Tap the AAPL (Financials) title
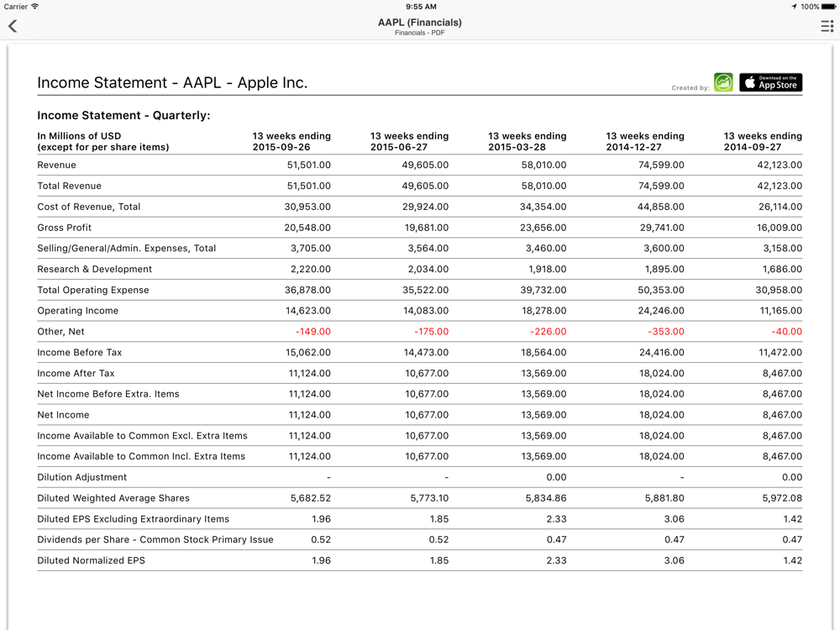Image resolution: width=840 pixels, height=630 pixels. coord(419,23)
